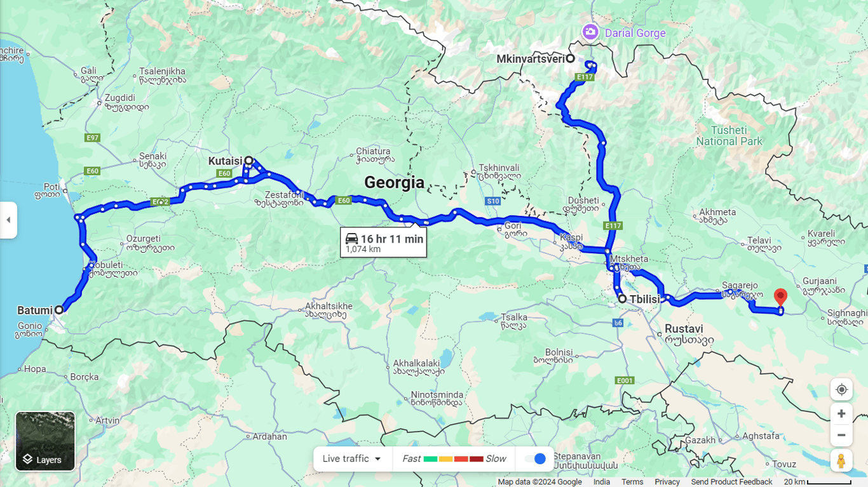The width and height of the screenshot is (868, 487).
Task: Open the Privacy link
Action: pyautogui.click(x=667, y=482)
